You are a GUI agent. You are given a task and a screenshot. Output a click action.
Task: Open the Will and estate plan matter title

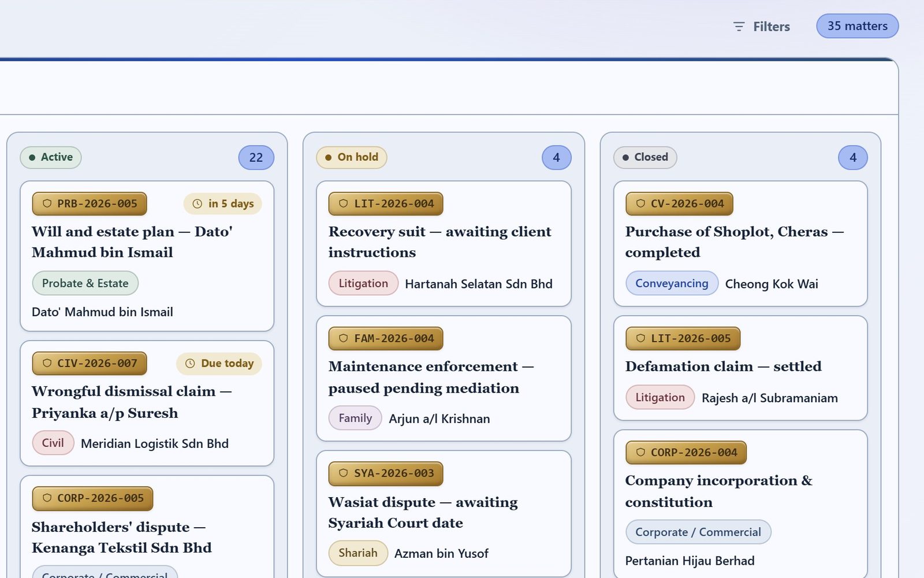(x=132, y=242)
